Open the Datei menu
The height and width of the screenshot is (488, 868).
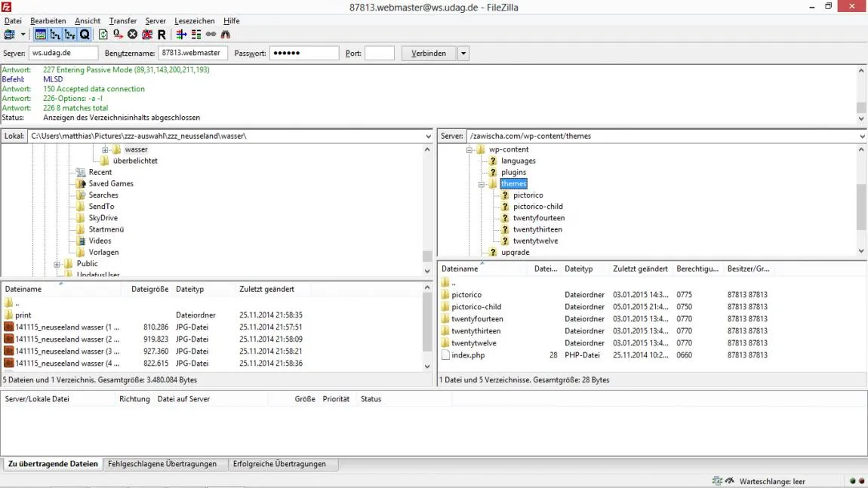click(x=13, y=21)
